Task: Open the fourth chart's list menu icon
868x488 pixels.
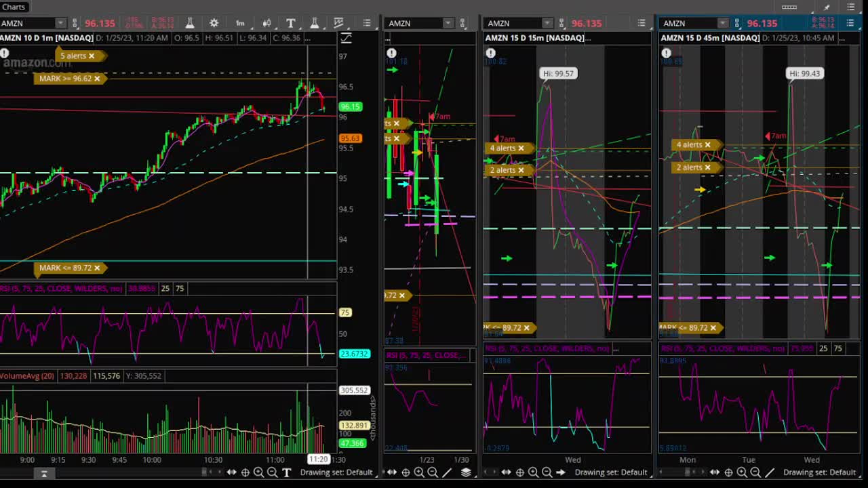Action: point(850,23)
